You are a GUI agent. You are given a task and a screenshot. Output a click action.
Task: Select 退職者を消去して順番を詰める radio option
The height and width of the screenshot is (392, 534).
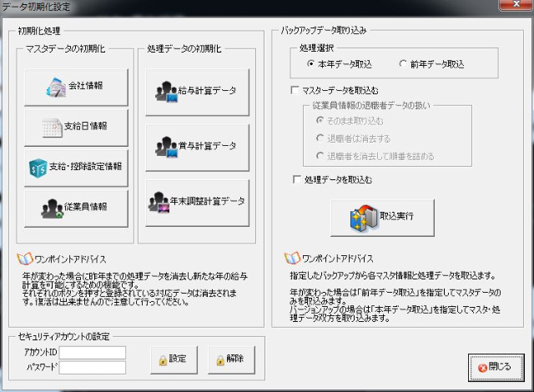pyautogui.click(x=375, y=156)
